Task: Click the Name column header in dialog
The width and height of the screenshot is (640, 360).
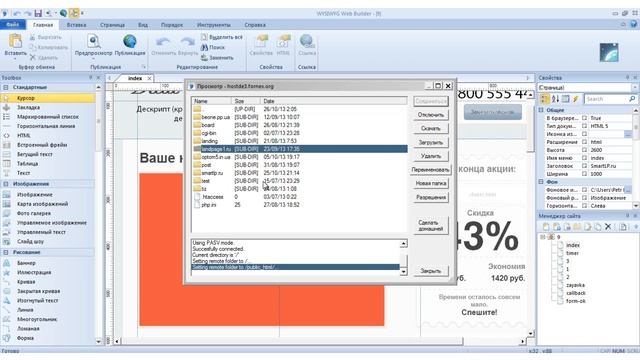Action: [x=211, y=101]
